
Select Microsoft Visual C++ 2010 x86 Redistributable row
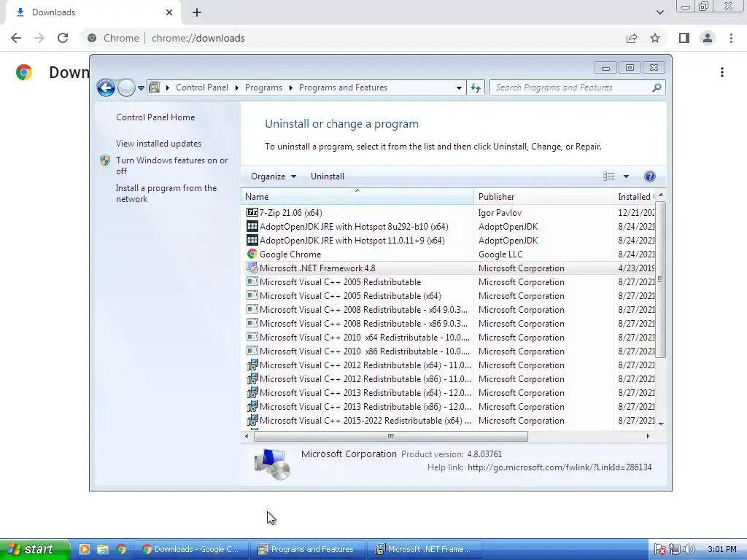click(x=450, y=351)
